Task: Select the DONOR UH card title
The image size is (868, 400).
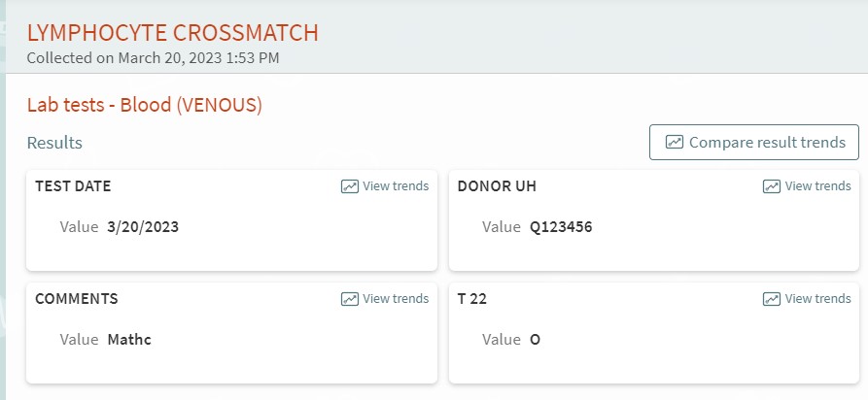Action: click(x=497, y=185)
